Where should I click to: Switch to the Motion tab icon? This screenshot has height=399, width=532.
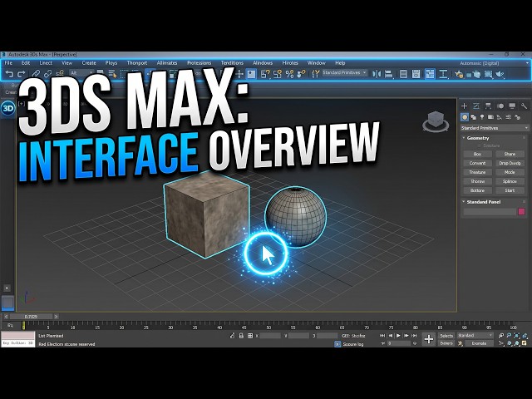pyautogui.click(x=500, y=106)
